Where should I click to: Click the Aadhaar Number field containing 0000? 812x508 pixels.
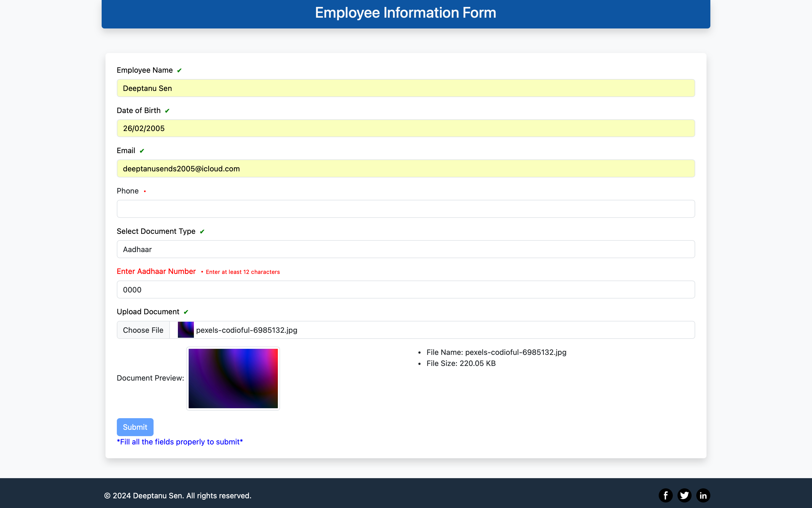[x=405, y=290]
